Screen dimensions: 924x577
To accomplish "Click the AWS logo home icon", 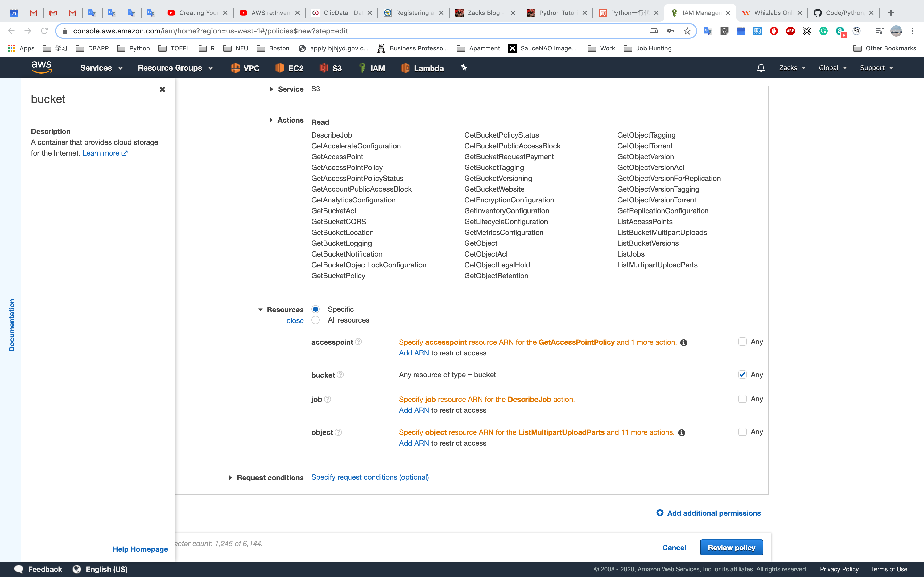I will click(41, 67).
